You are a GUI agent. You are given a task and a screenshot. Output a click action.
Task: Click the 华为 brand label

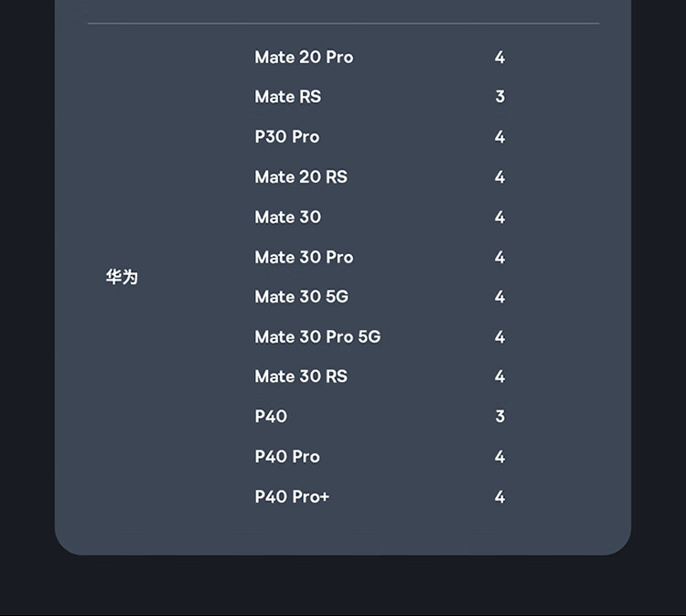[122, 277]
